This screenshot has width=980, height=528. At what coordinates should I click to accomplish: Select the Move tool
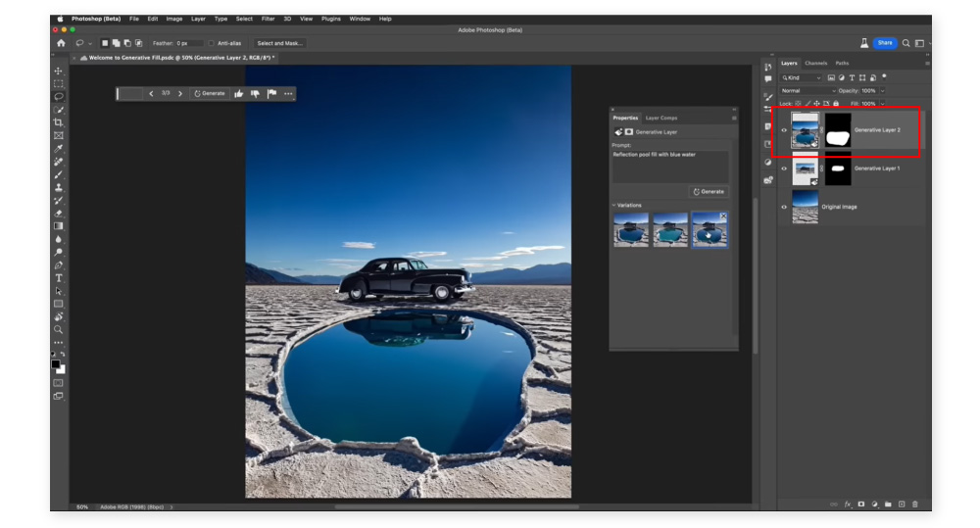tap(59, 71)
